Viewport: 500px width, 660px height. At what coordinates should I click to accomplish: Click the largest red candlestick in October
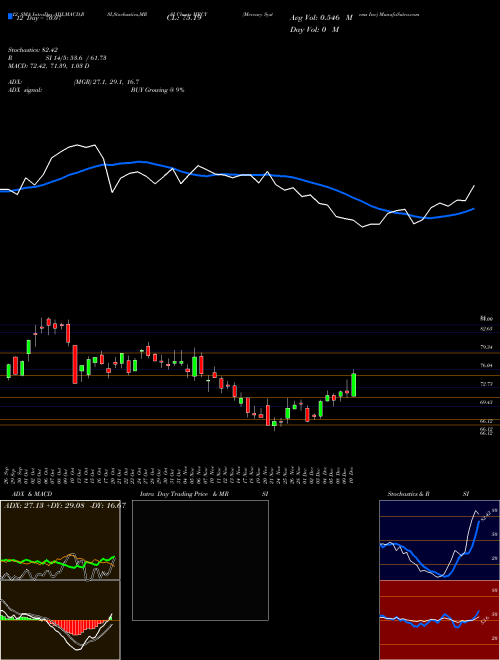point(75,365)
